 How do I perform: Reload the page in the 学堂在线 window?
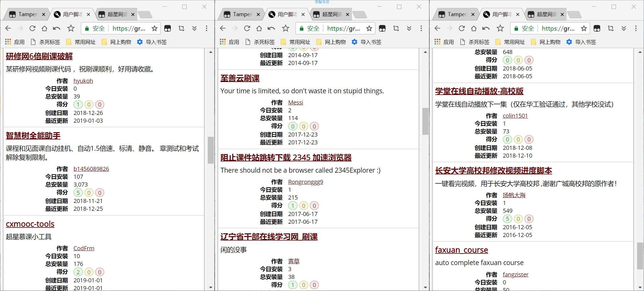click(462, 28)
